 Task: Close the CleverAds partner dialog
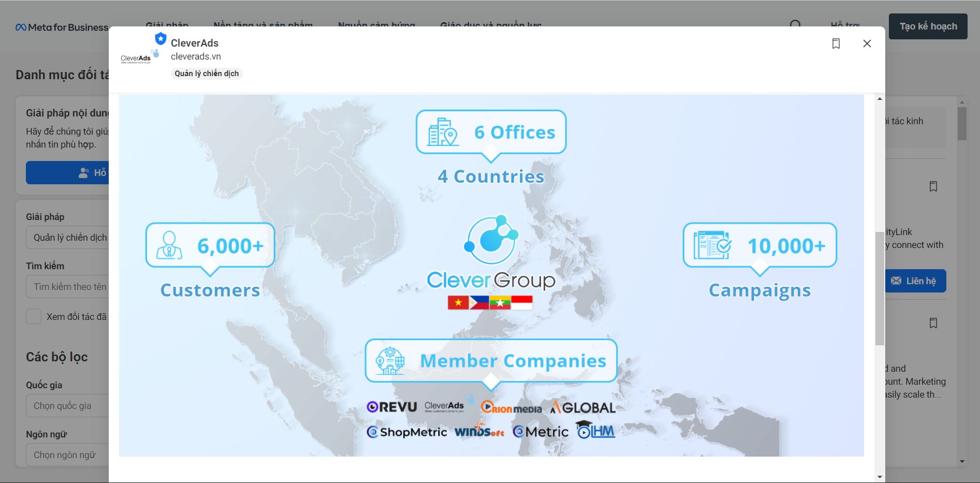pyautogui.click(x=867, y=43)
